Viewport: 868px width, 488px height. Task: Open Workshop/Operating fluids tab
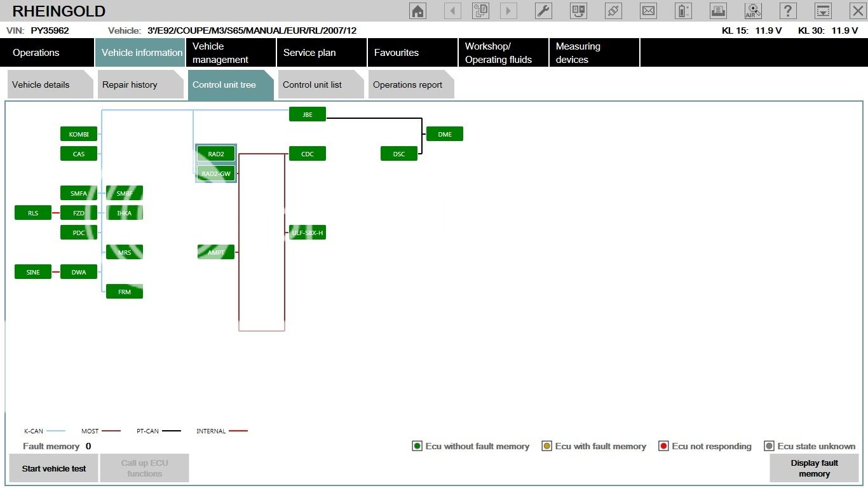(503, 53)
